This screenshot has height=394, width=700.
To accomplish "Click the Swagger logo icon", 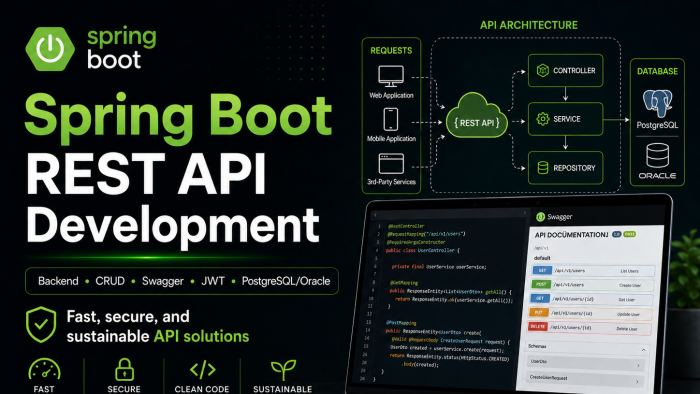I will pos(540,217).
